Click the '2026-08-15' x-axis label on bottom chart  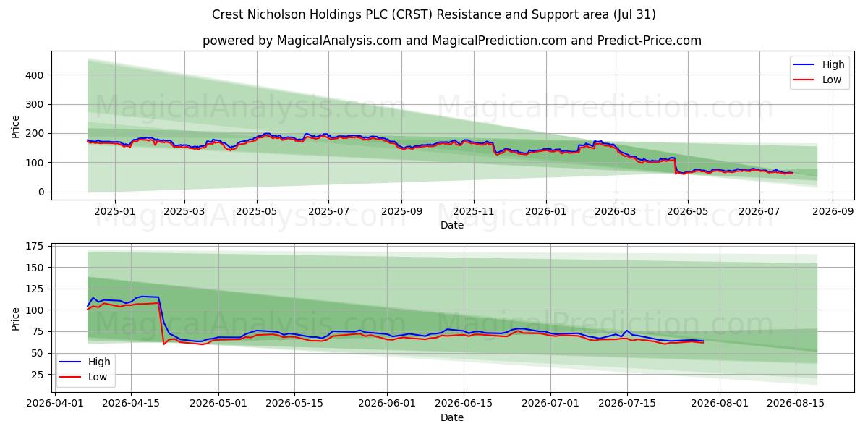[x=795, y=404]
